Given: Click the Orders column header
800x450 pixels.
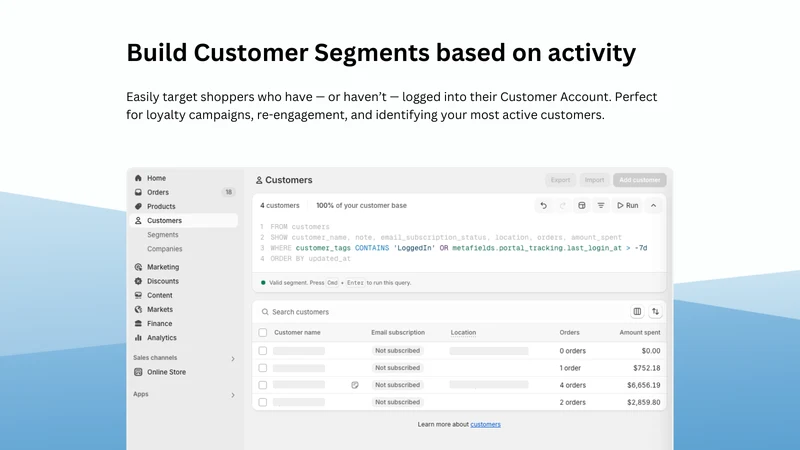Looking at the screenshot, I should [569, 333].
